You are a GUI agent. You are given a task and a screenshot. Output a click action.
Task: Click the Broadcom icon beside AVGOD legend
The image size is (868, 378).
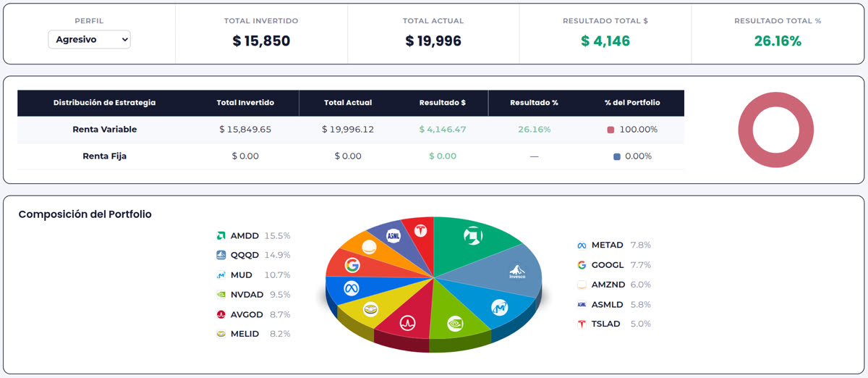coord(221,314)
